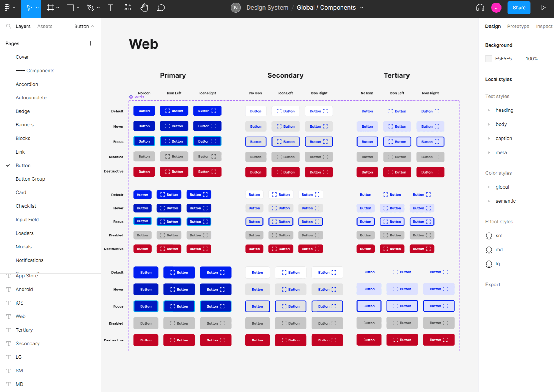Select the lg effect style
The width and height of the screenshot is (554, 392).
(x=498, y=264)
